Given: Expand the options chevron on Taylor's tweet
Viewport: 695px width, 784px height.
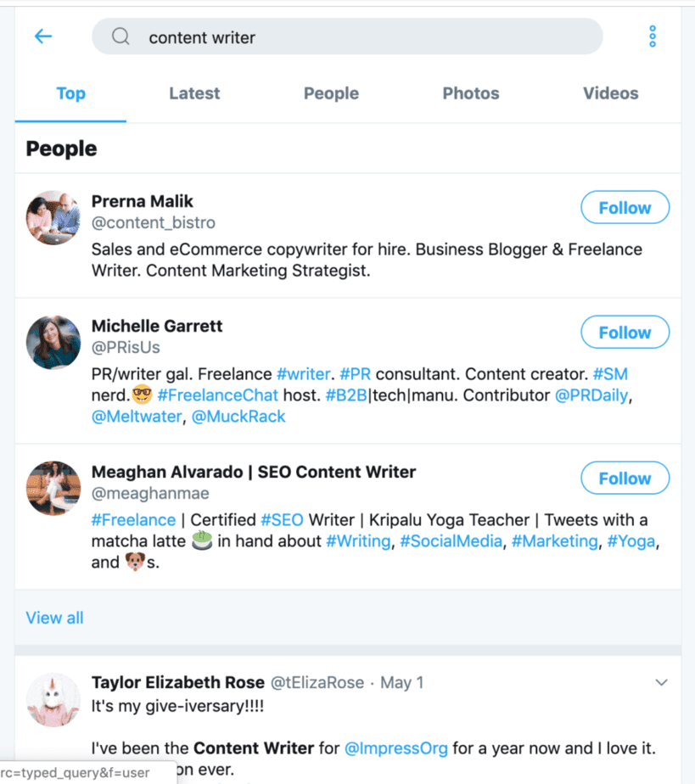Looking at the screenshot, I should click(659, 681).
